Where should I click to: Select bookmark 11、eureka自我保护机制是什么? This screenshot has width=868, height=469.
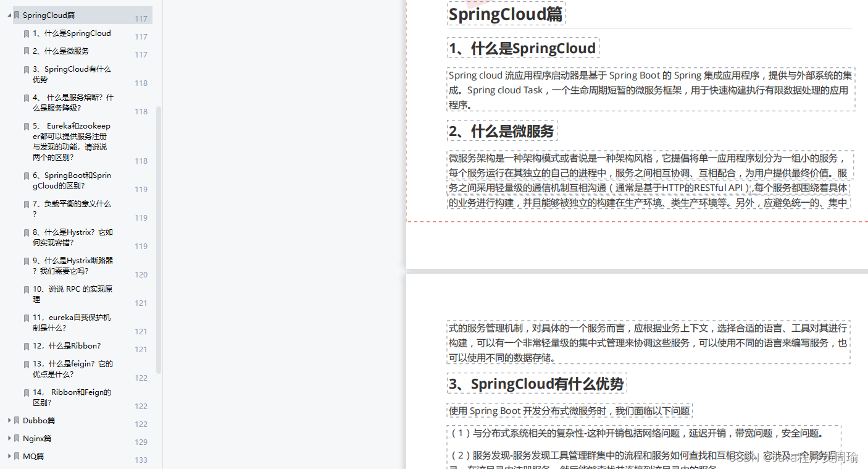pyautogui.click(x=72, y=323)
